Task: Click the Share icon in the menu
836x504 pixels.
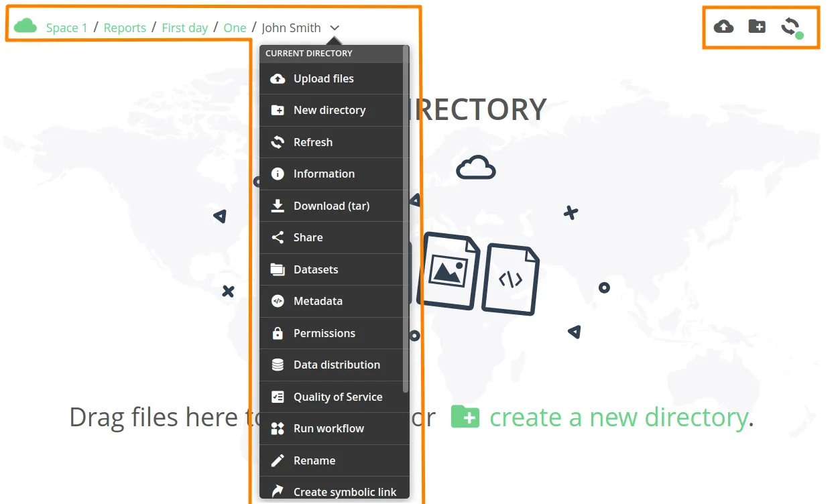Action: [x=278, y=238]
